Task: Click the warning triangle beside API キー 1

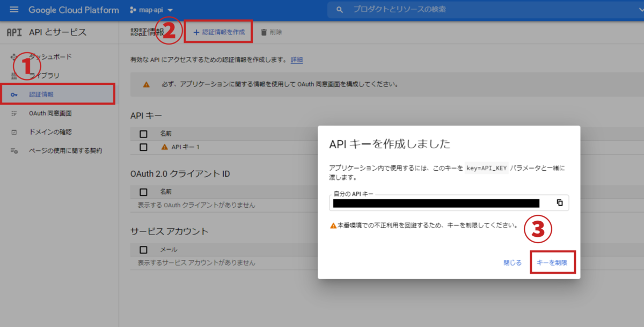Action: (165, 147)
